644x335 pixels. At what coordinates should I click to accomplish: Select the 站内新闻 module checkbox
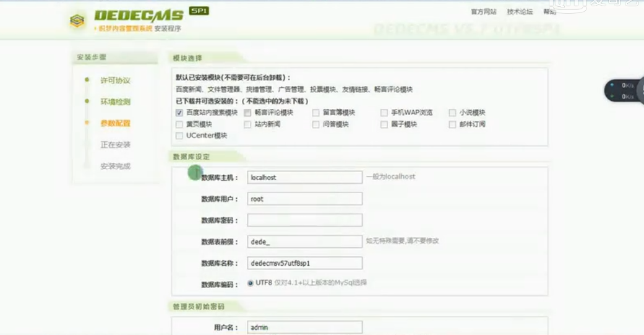coord(247,124)
